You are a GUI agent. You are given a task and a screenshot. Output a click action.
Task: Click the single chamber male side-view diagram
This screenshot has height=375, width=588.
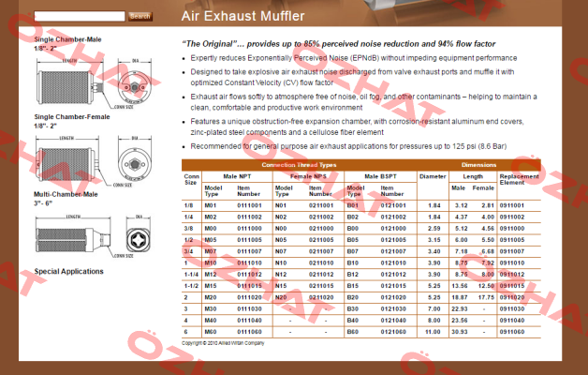tap(69, 83)
